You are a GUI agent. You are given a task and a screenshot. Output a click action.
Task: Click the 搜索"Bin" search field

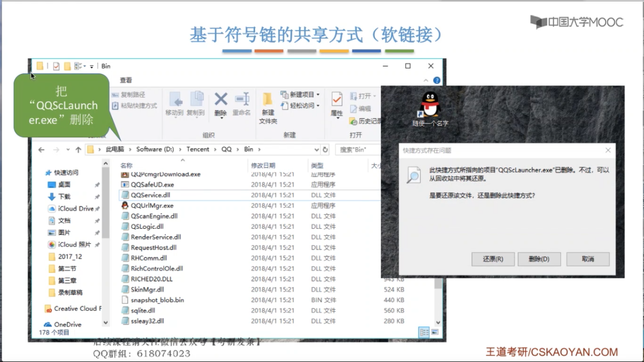pos(358,149)
